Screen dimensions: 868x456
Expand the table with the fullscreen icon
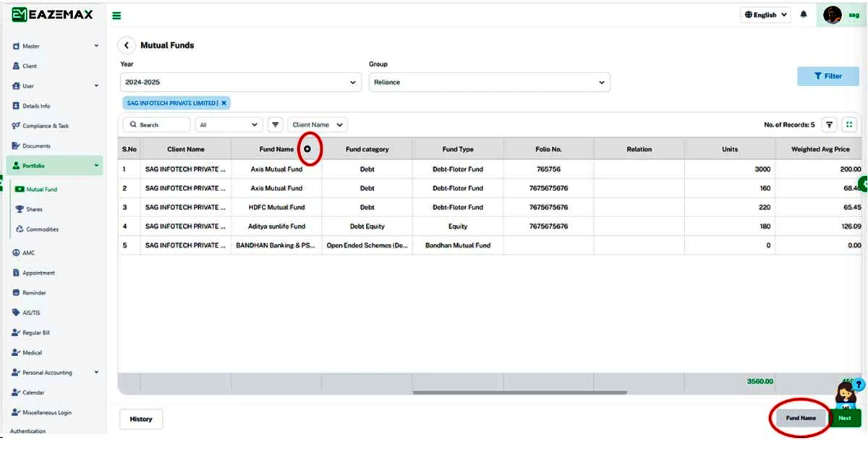coord(850,124)
